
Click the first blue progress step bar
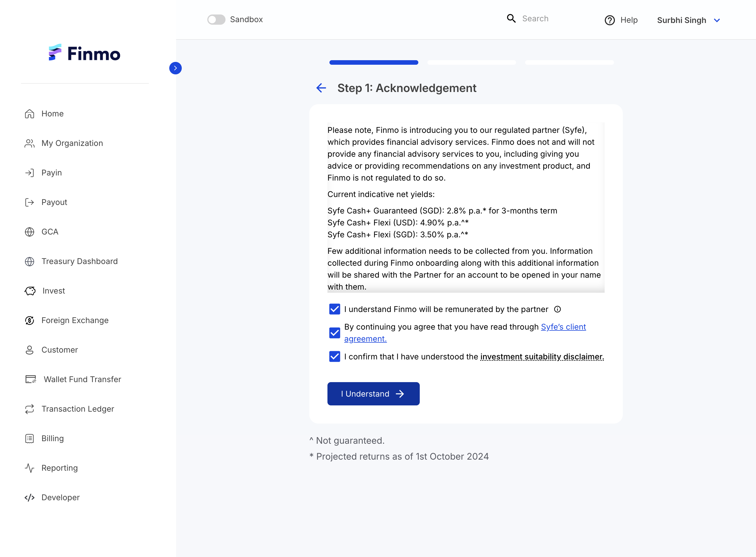[374, 62]
